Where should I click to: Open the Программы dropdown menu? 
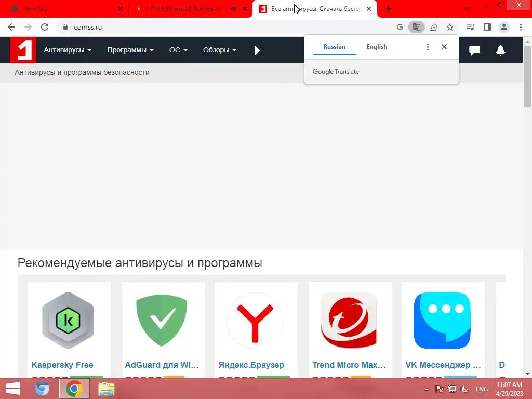tap(130, 50)
